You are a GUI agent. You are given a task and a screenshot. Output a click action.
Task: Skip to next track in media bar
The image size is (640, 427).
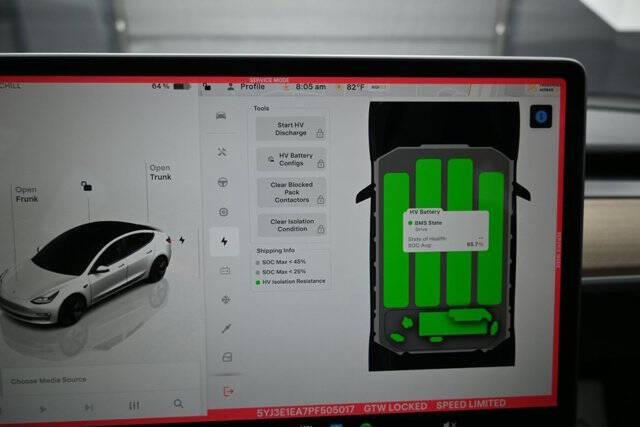[x=89, y=407]
